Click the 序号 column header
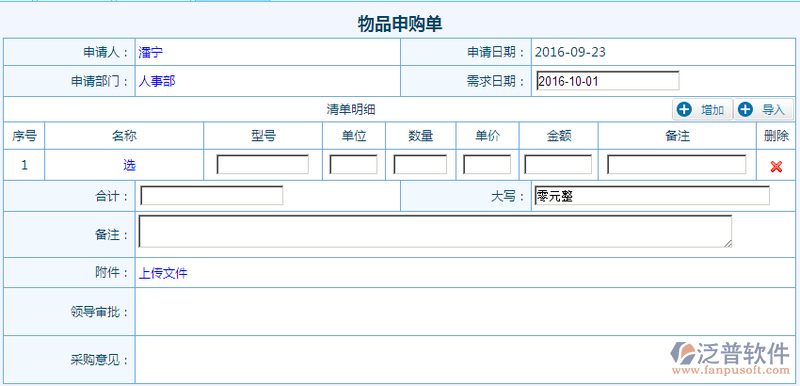This screenshot has height=386, width=800. click(24, 136)
